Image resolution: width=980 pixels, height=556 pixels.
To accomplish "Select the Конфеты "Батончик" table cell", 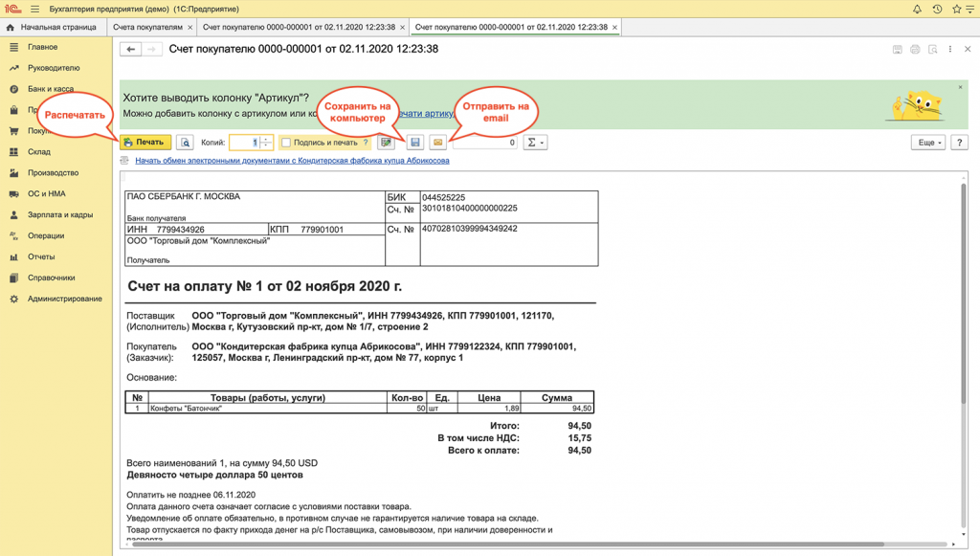I will coord(268,409).
